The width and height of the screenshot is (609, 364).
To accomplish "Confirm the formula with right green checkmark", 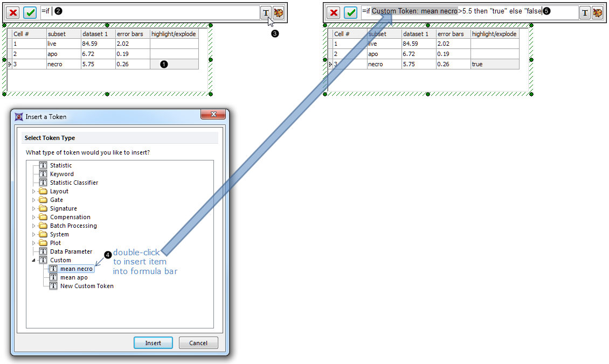I will pyautogui.click(x=350, y=13).
